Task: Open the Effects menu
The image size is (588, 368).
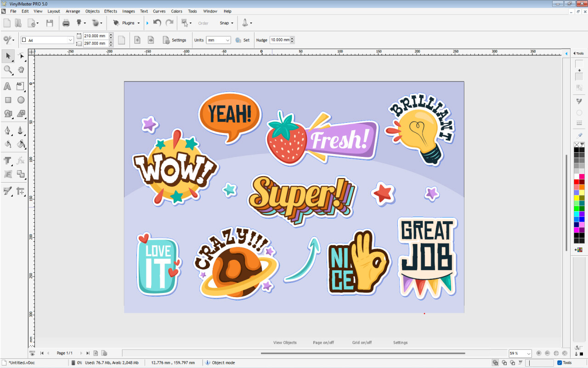Action: point(110,11)
